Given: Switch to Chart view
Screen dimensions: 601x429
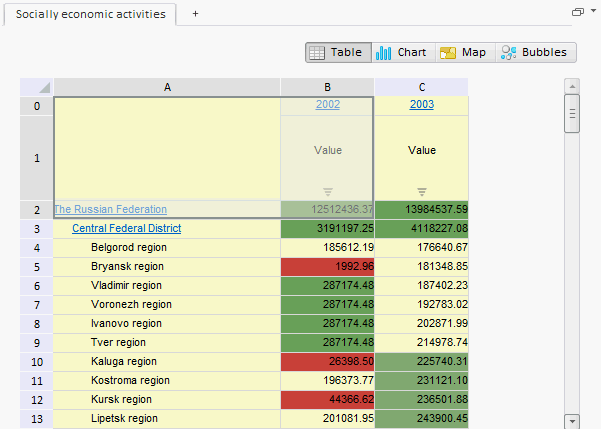Looking at the screenshot, I should pyautogui.click(x=401, y=52).
